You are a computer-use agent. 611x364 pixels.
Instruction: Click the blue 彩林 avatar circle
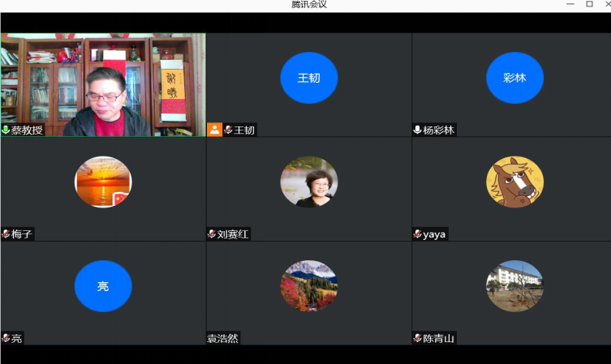point(514,79)
